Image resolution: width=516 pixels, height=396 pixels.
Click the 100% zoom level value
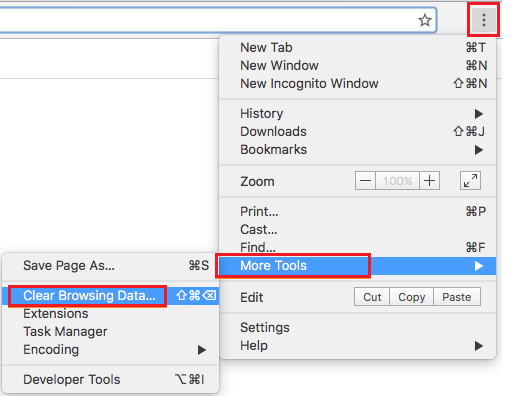[397, 181]
